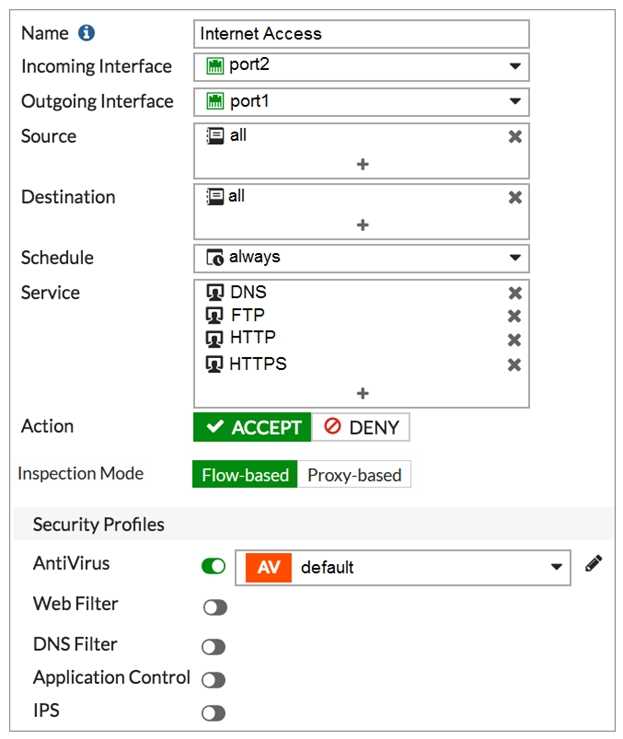Add another service with the plus icon
This screenshot has height=739, width=623.
point(362,393)
